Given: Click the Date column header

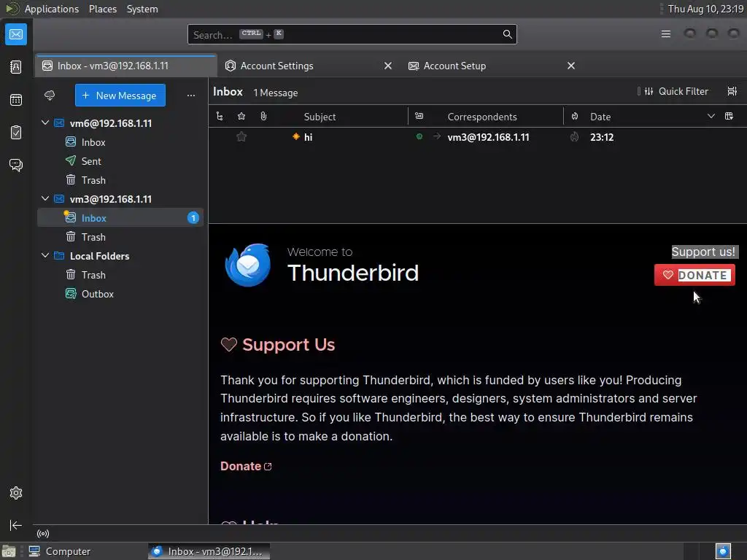Looking at the screenshot, I should [600, 117].
